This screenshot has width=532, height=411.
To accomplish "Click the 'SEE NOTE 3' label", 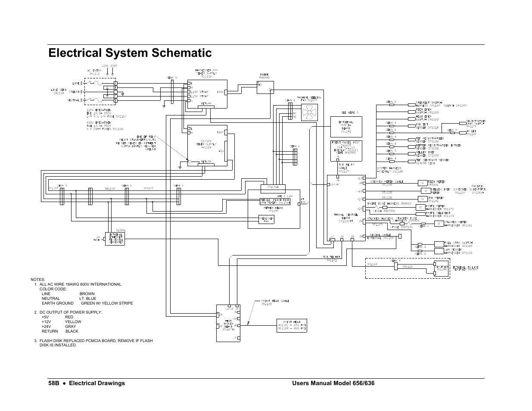I will (x=349, y=112).
